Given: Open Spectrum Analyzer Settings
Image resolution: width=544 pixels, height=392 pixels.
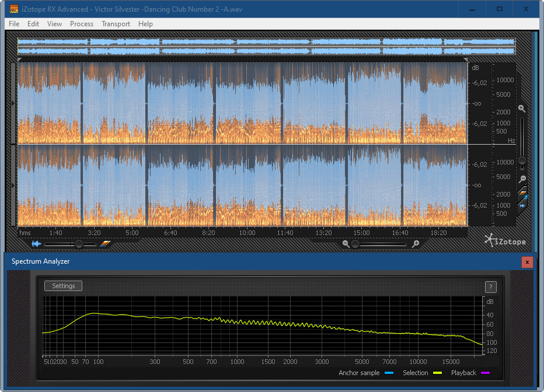Looking at the screenshot, I should [x=64, y=286].
